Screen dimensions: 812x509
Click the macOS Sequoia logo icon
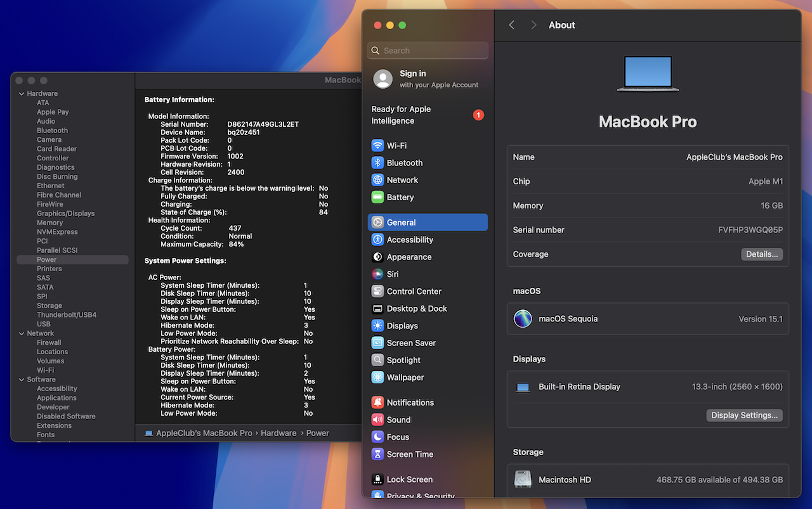tap(523, 319)
